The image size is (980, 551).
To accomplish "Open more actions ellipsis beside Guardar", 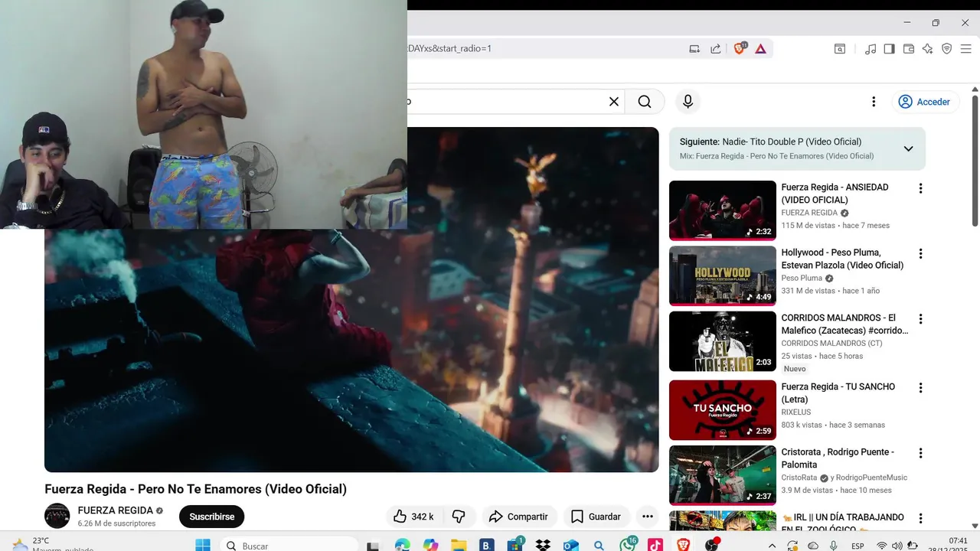I will coord(648,517).
